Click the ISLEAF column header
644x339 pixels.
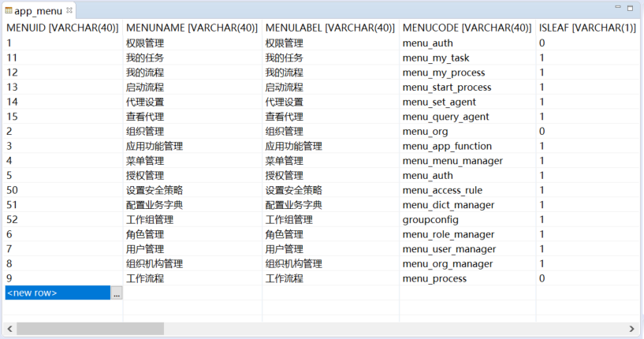click(x=587, y=28)
